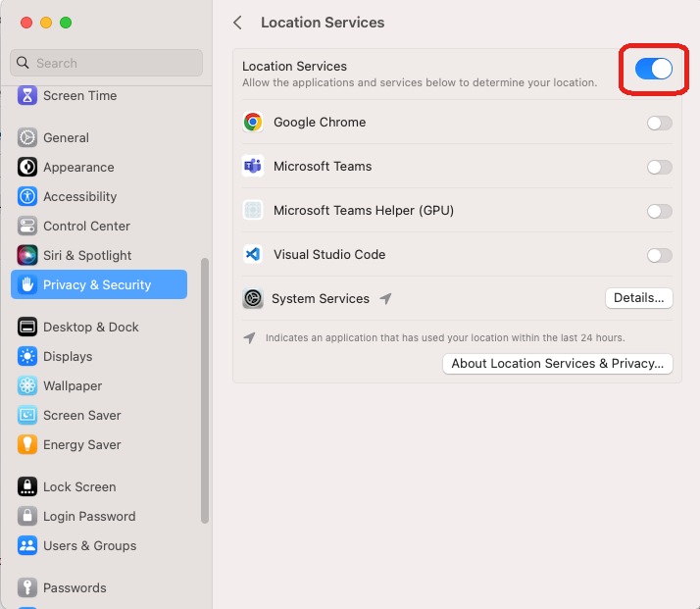The width and height of the screenshot is (700, 609).
Task: Click the System Services gear icon
Action: click(253, 298)
